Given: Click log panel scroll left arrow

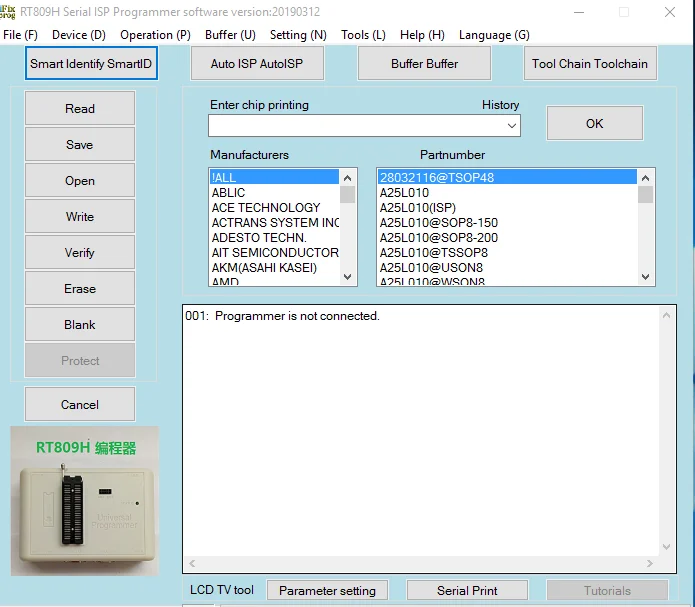Looking at the screenshot, I should tap(192, 563).
